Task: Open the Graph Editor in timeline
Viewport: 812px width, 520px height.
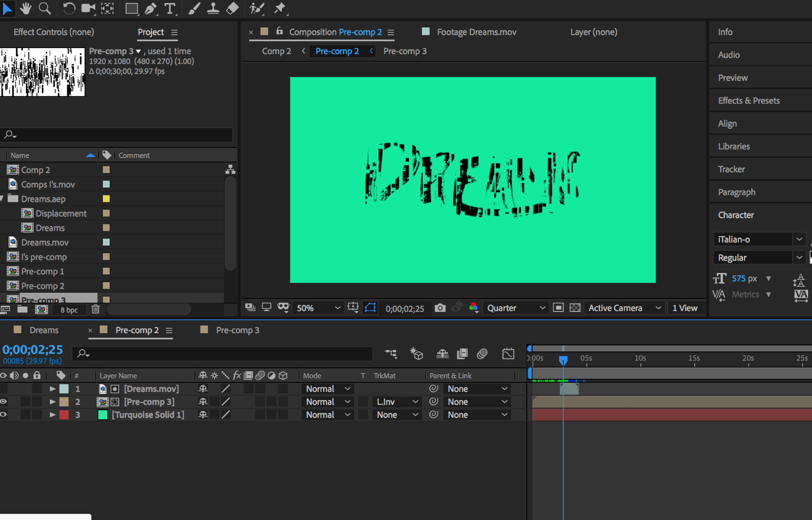Action: [508, 354]
